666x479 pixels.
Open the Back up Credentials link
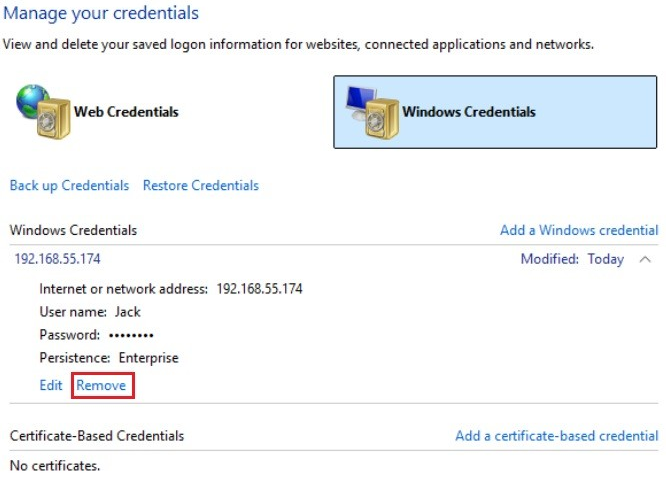(x=69, y=185)
